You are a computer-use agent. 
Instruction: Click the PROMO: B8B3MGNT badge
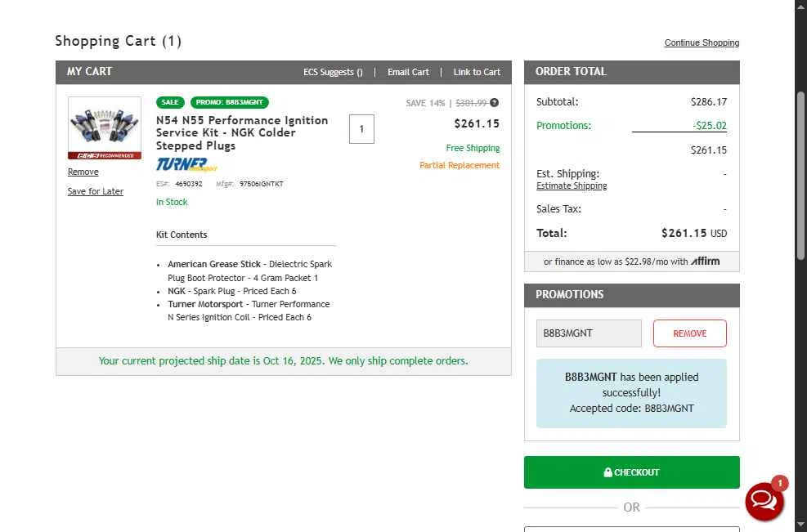[x=230, y=102]
